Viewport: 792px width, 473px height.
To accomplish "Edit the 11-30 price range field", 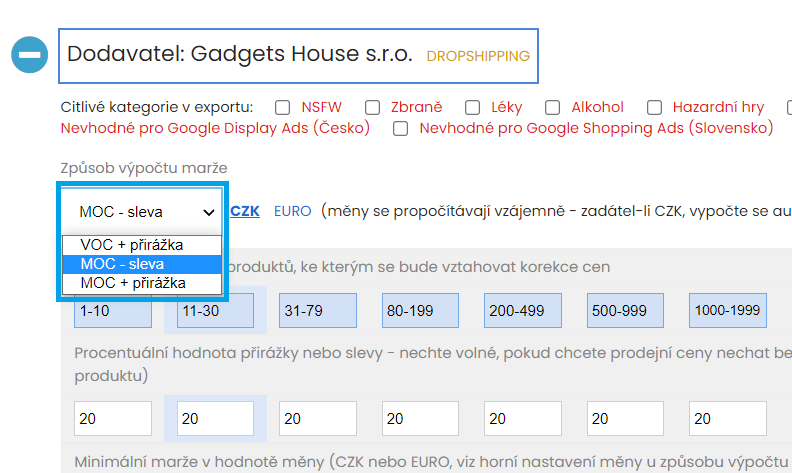I will click(x=215, y=311).
